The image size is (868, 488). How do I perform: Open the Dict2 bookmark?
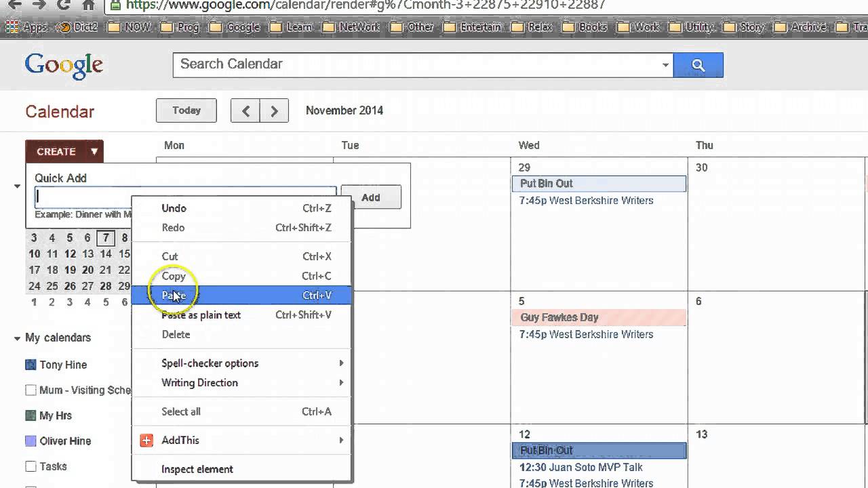point(77,27)
